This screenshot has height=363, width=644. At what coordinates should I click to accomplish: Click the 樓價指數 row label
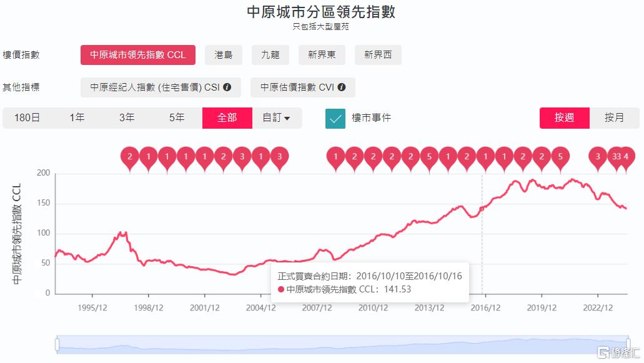(x=21, y=55)
